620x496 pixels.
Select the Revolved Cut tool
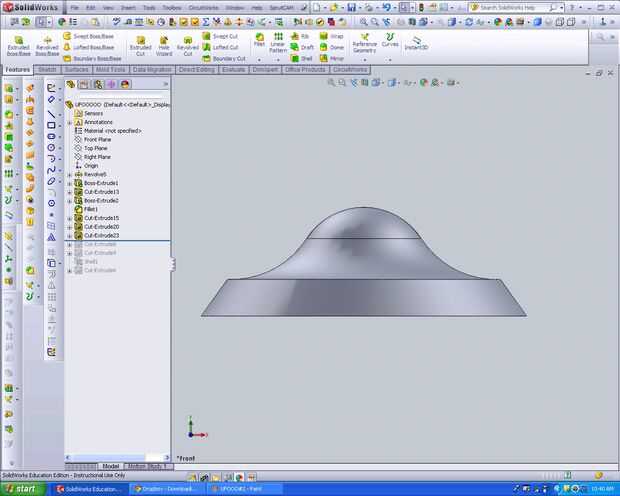187,46
